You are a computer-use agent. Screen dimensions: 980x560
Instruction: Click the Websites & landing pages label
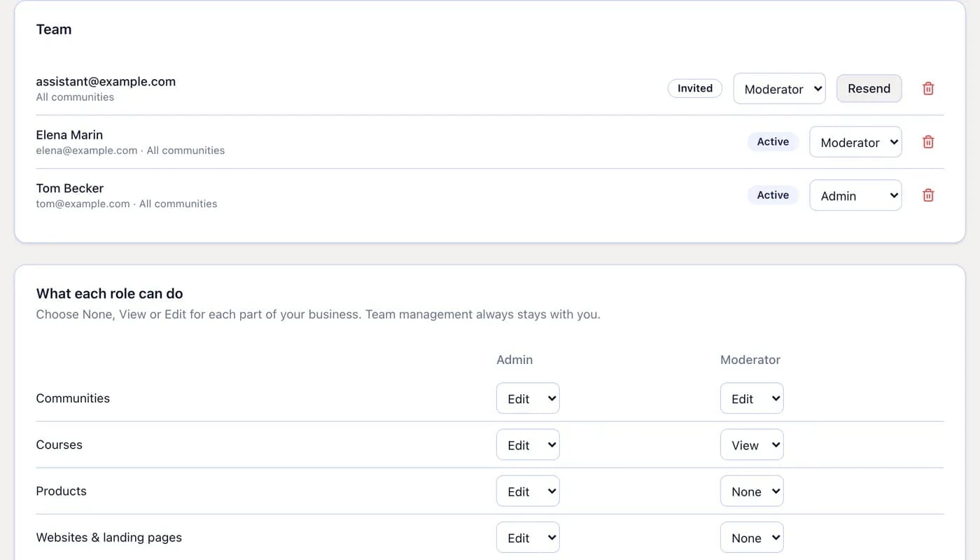pyautogui.click(x=109, y=538)
